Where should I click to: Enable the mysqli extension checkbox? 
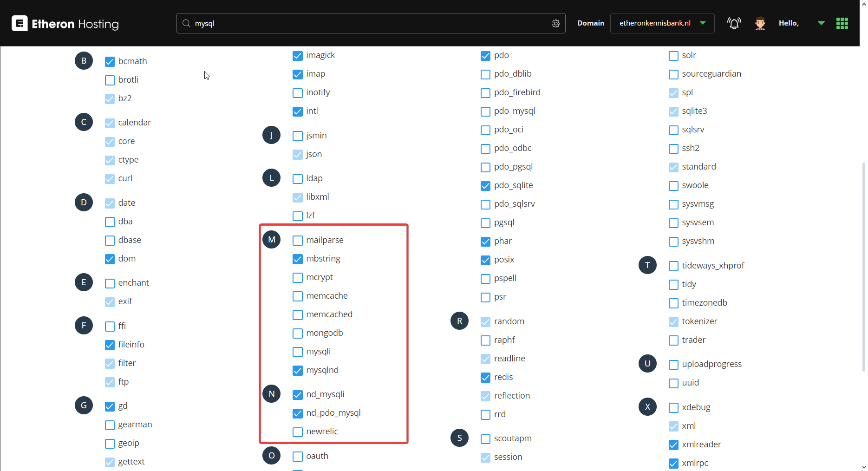[298, 352]
